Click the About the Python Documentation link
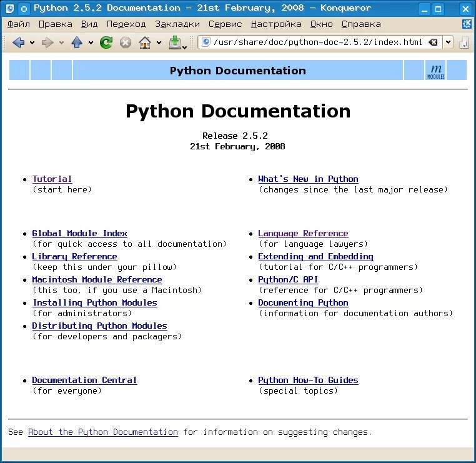 [x=103, y=432]
